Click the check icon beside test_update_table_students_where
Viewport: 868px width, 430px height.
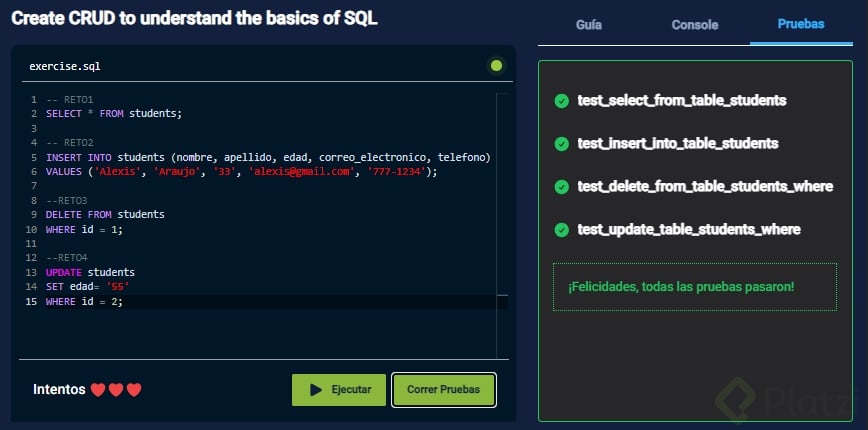coord(562,230)
